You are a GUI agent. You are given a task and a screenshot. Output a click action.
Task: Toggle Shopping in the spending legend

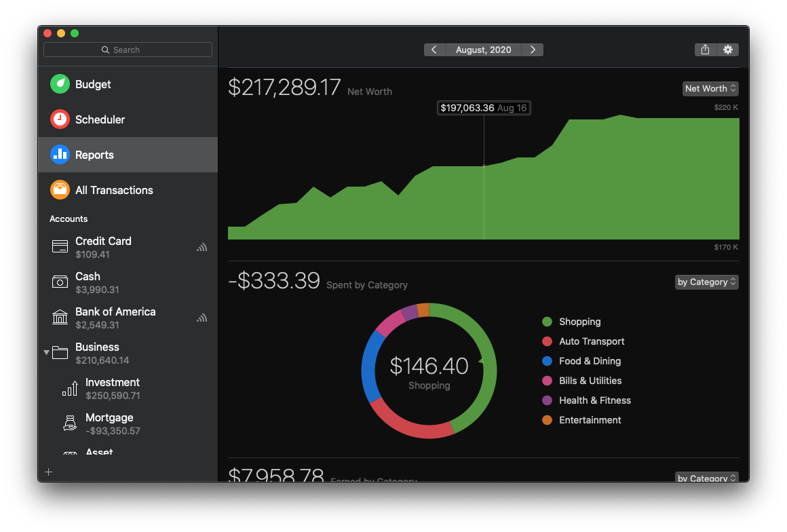pyautogui.click(x=578, y=321)
